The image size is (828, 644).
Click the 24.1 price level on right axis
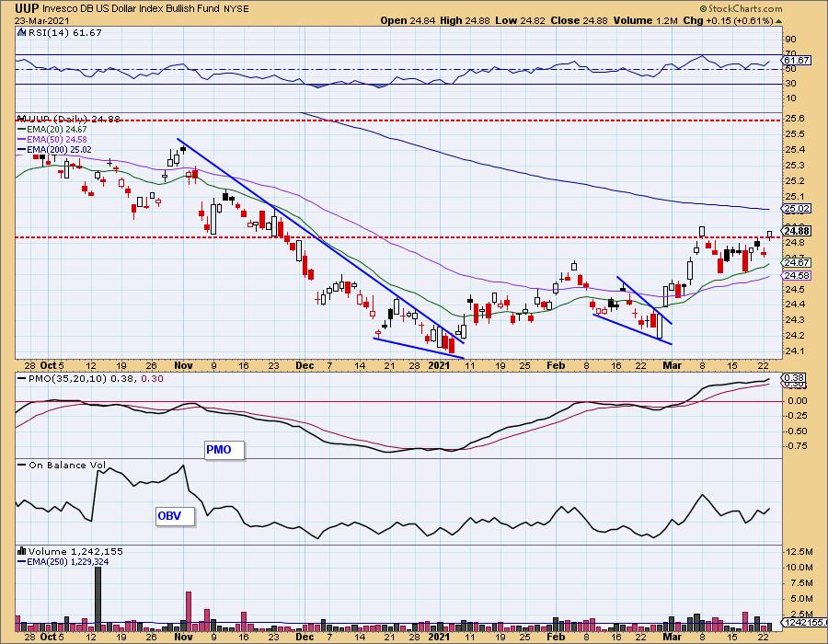[795, 351]
